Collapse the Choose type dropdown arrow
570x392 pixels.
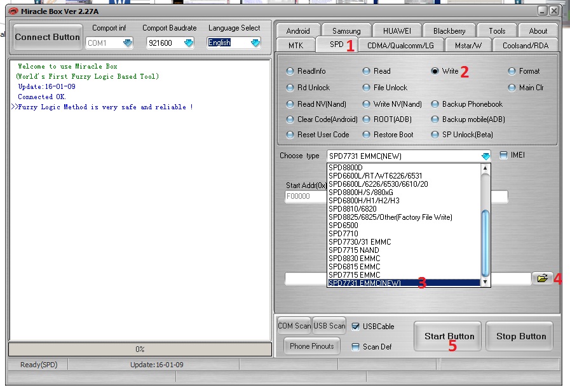pyautogui.click(x=485, y=156)
